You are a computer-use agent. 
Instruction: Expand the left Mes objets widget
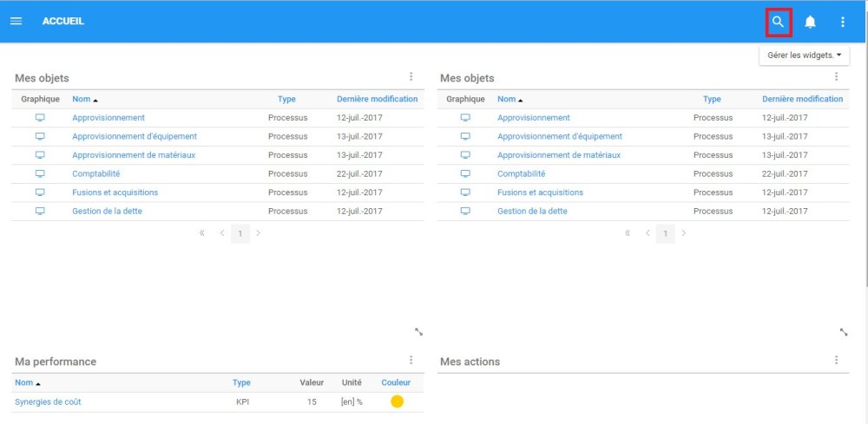coord(419,332)
